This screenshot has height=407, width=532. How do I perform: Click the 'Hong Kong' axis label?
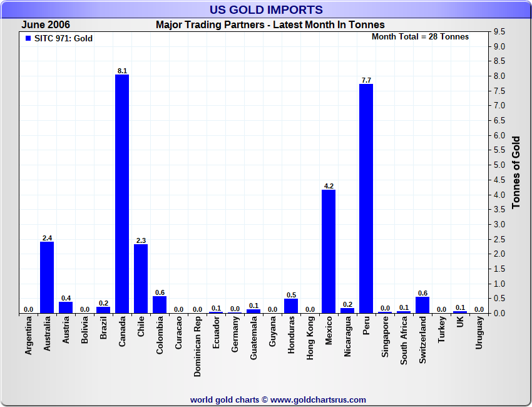pos(310,338)
